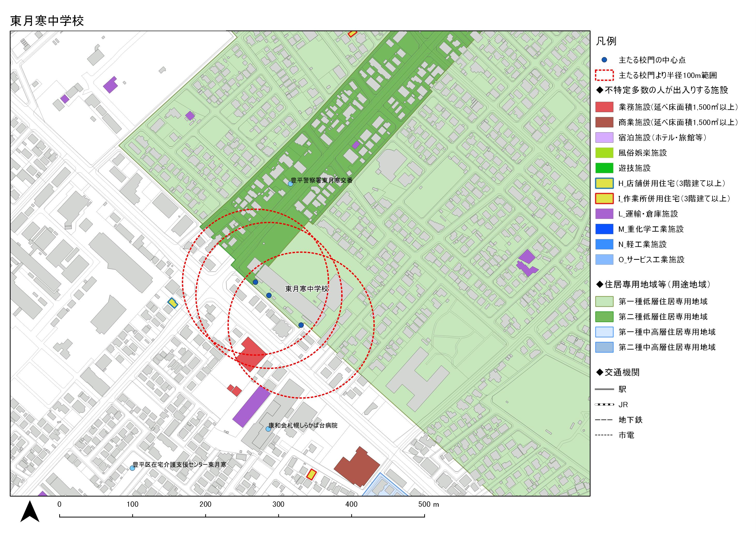Click the brown 商業施設 legend swatch
Viewport: 756px width, 534px height.
(x=604, y=122)
